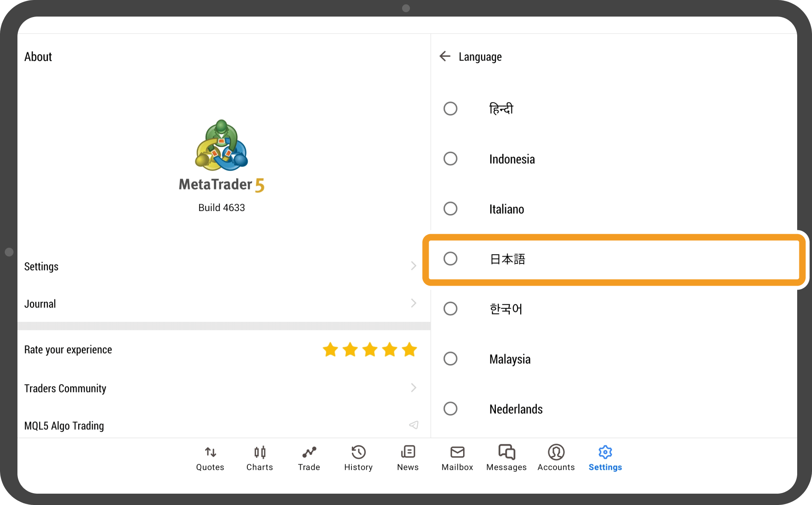The image size is (812, 505).
Task: Select Italiano as the language
Action: (x=450, y=209)
